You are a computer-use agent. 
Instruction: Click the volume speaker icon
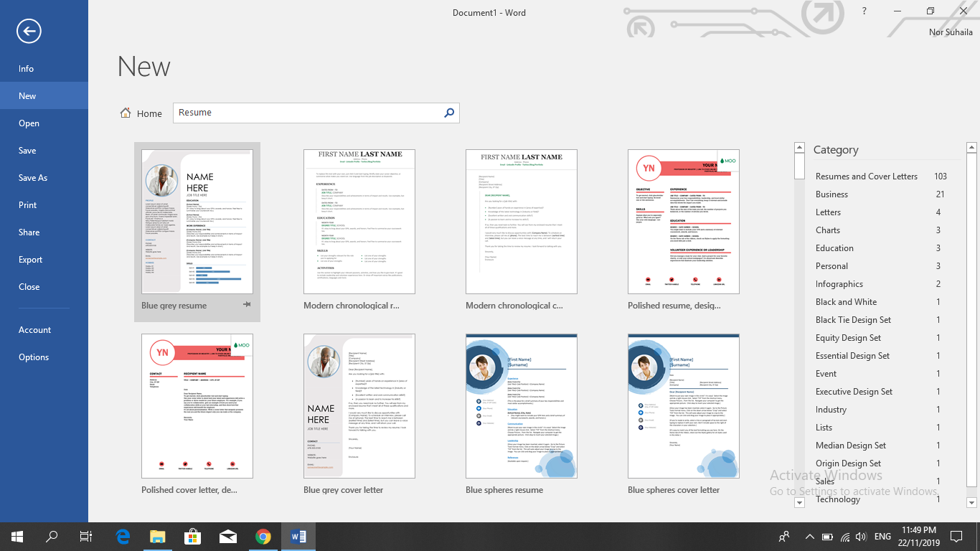(x=861, y=537)
